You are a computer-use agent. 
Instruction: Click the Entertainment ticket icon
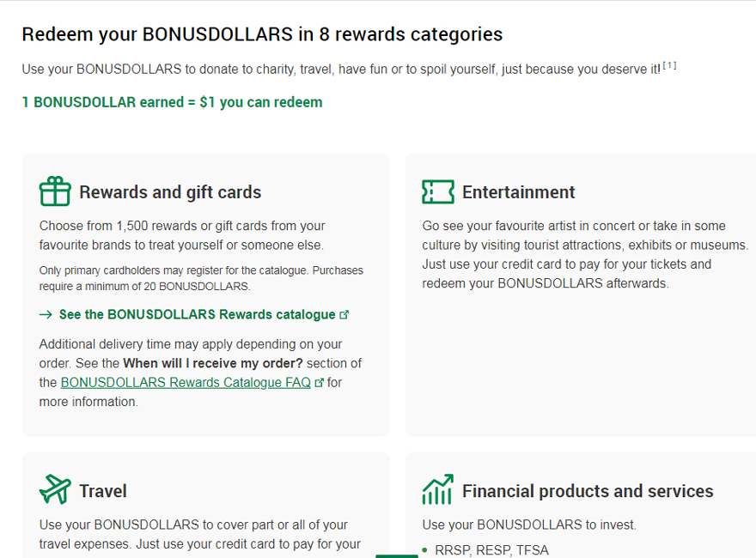(x=437, y=191)
